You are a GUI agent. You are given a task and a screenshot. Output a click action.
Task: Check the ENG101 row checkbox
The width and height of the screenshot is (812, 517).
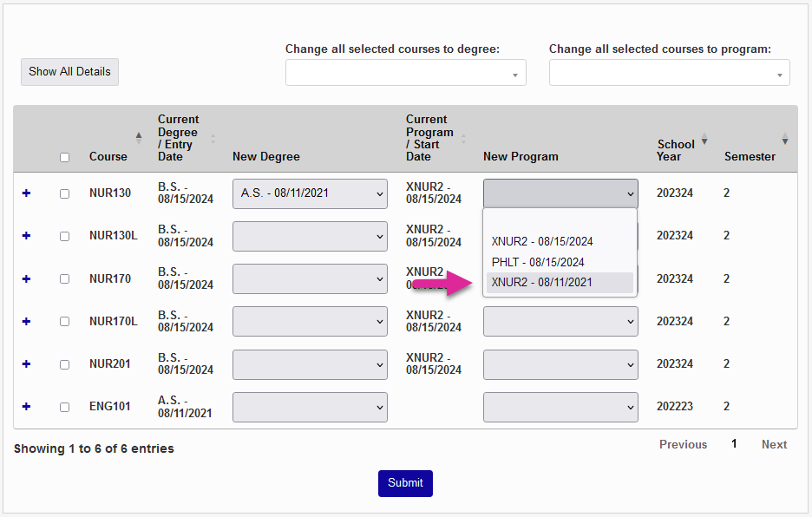(64, 406)
